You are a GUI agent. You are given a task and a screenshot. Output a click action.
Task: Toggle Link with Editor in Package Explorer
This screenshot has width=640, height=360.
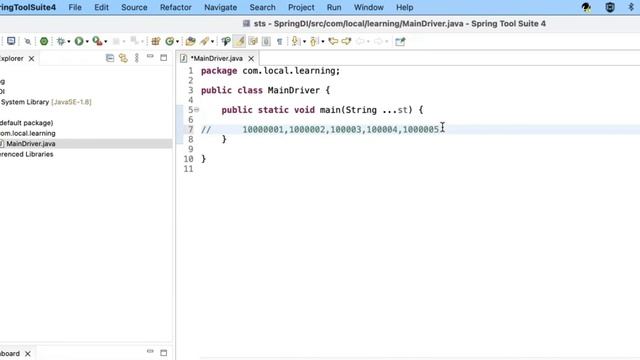(x=123, y=58)
